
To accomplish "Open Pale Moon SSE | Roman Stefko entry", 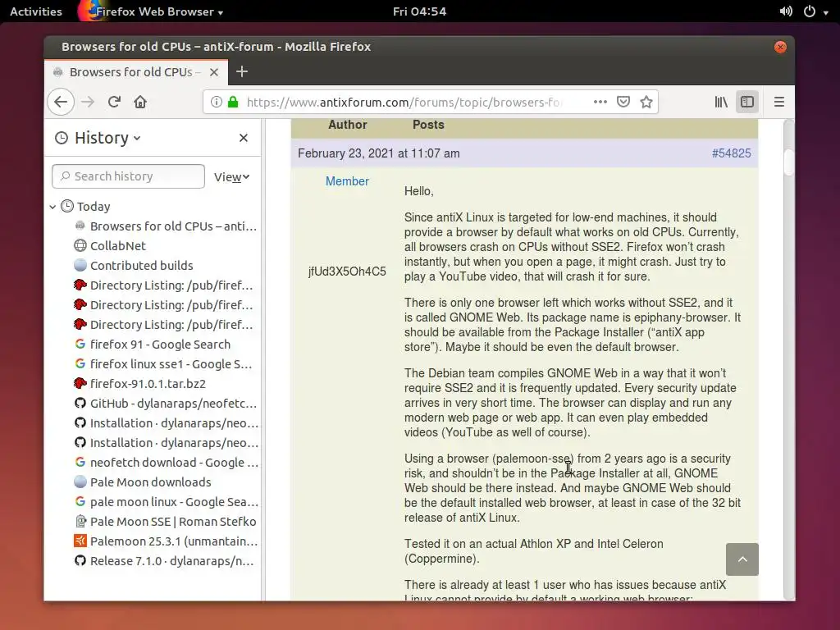I will (x=166, y=522).
